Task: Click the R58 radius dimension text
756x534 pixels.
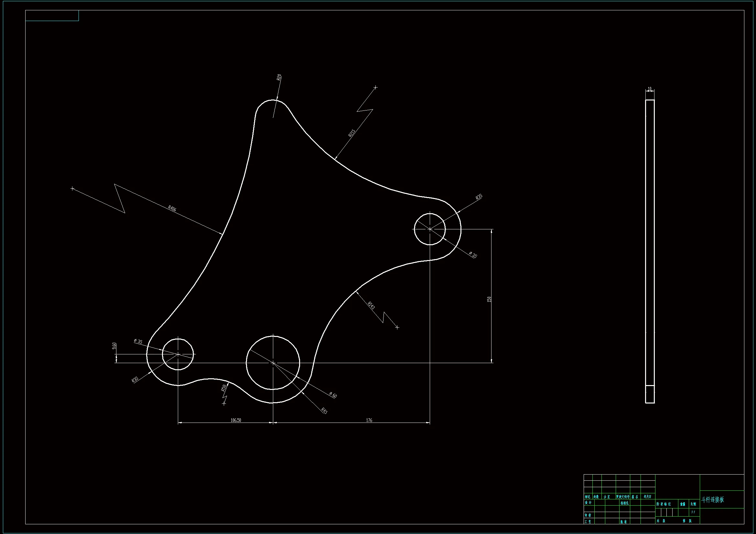Action: point(224,388)
